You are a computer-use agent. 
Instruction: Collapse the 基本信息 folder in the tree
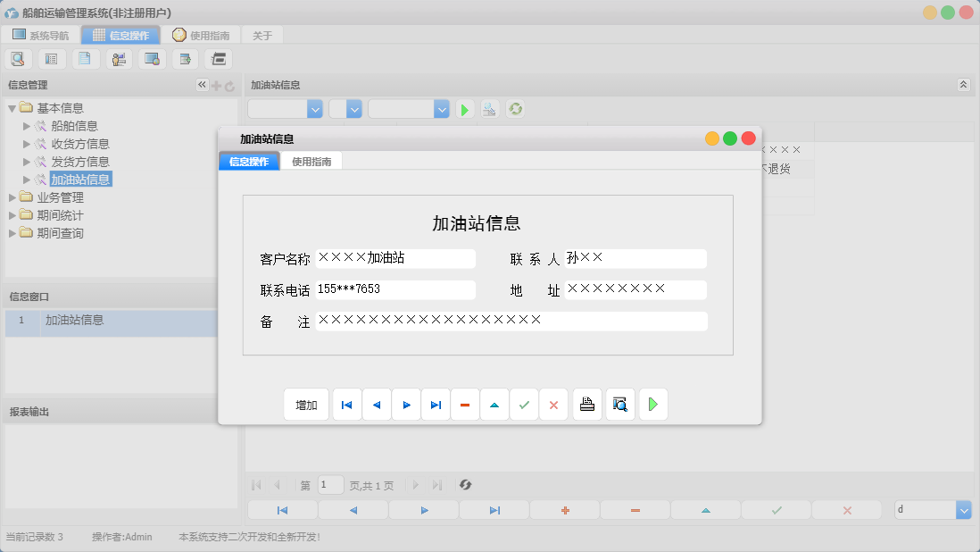[12, 107]
